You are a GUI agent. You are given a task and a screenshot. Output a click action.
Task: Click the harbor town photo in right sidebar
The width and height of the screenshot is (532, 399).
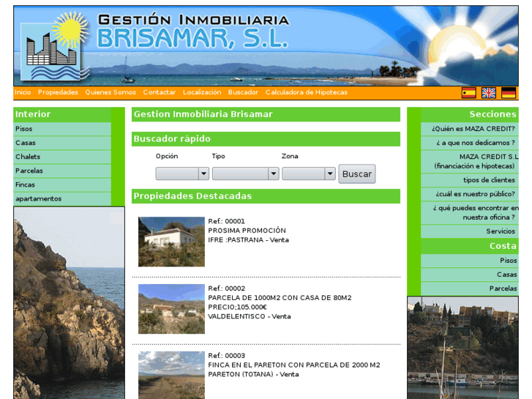click(462, 348)
